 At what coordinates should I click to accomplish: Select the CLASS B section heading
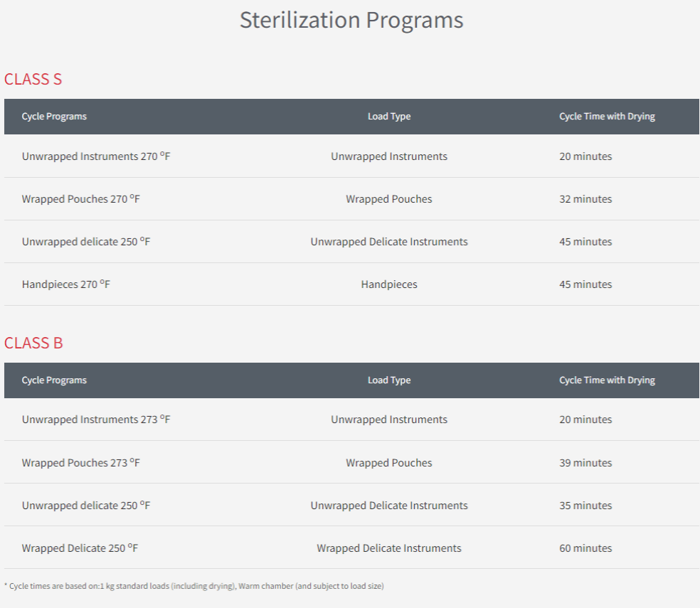33,343
